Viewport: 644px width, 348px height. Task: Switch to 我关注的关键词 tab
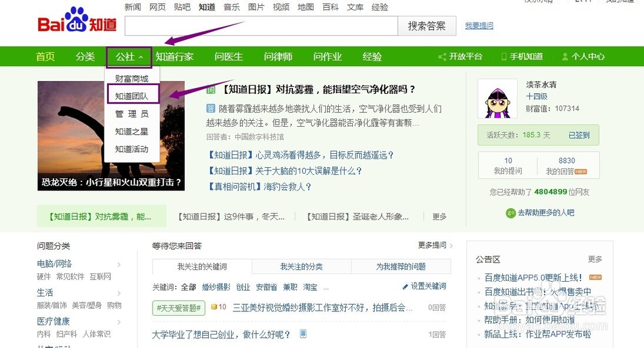click(202, 266)
